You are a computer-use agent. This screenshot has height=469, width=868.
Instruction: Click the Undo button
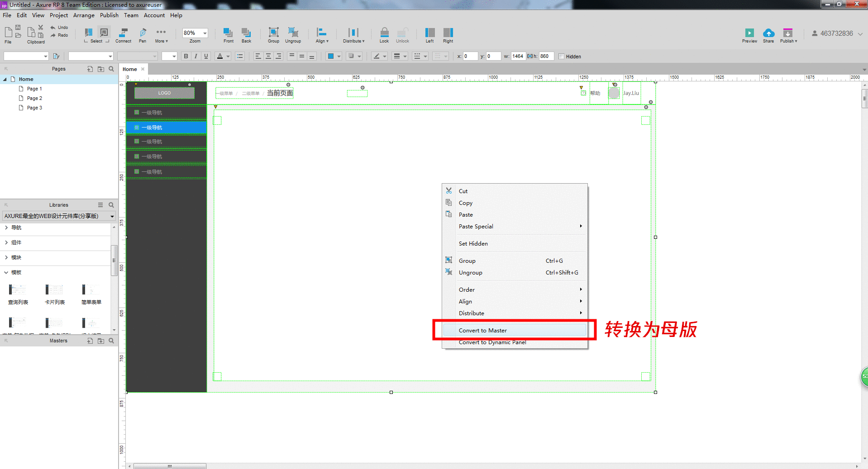point(59,28)
